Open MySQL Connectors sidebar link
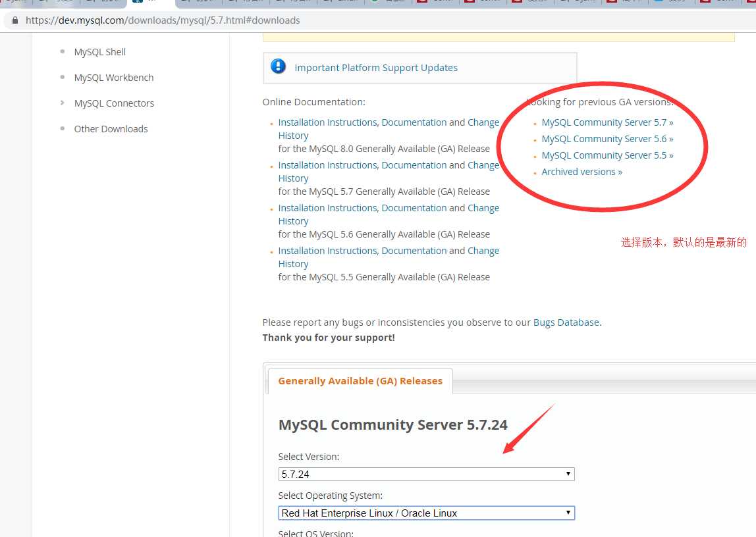Viewport: 756px width, 537px height. coord(115,103)
